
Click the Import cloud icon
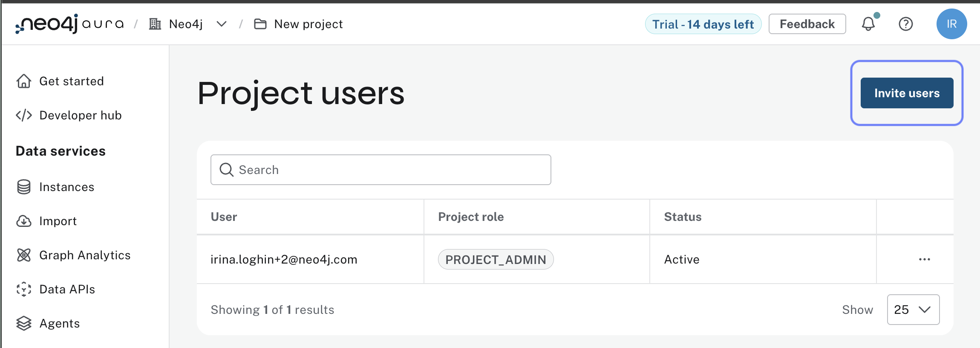[x=24, y=221]
